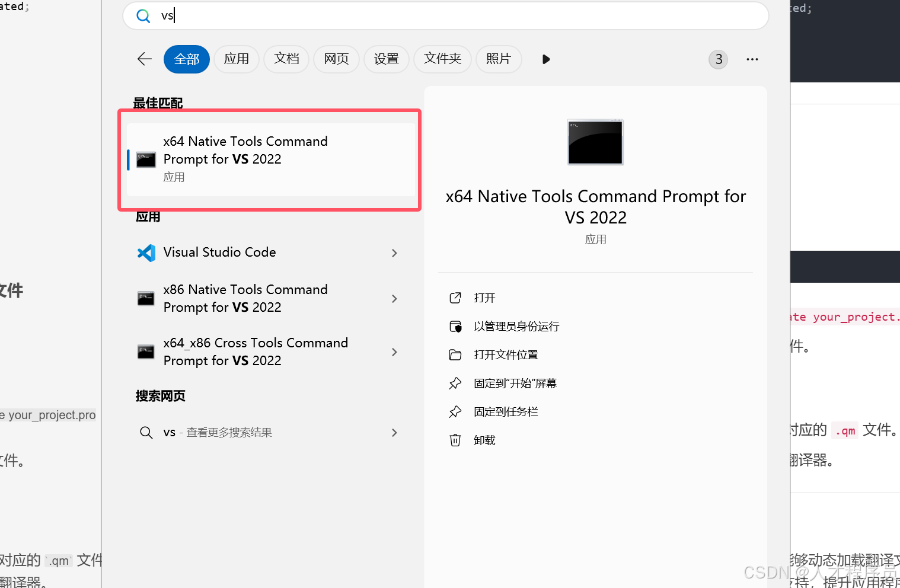Expand x64_x86 Cross Tools result chevron
The height and width of the screenshot is (588, 900).
click(394, 352)
